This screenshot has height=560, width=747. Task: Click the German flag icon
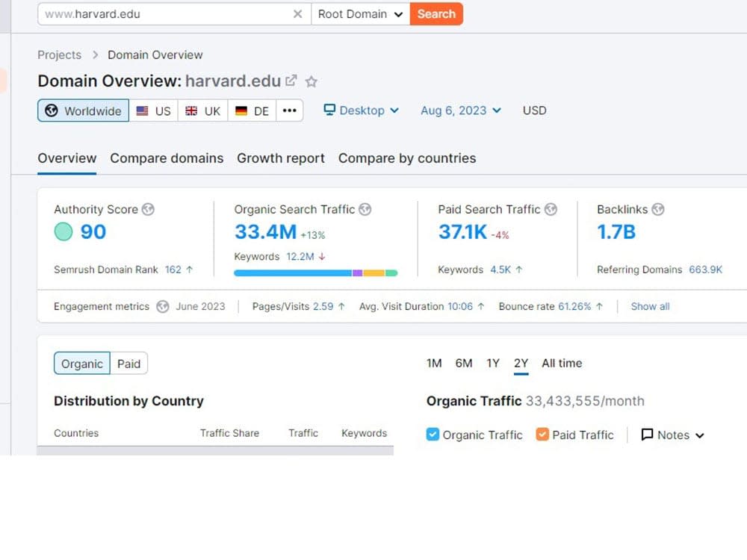241,111
